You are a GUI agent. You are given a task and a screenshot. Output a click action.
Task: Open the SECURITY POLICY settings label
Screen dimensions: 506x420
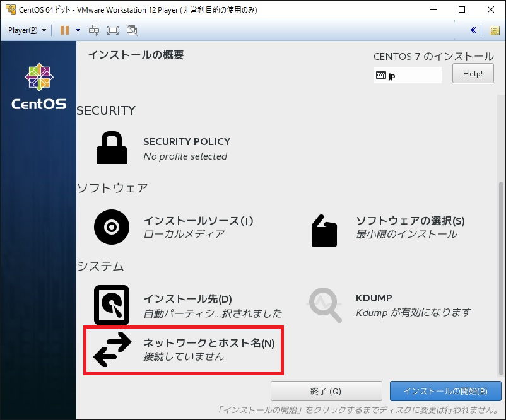(187, 142)
